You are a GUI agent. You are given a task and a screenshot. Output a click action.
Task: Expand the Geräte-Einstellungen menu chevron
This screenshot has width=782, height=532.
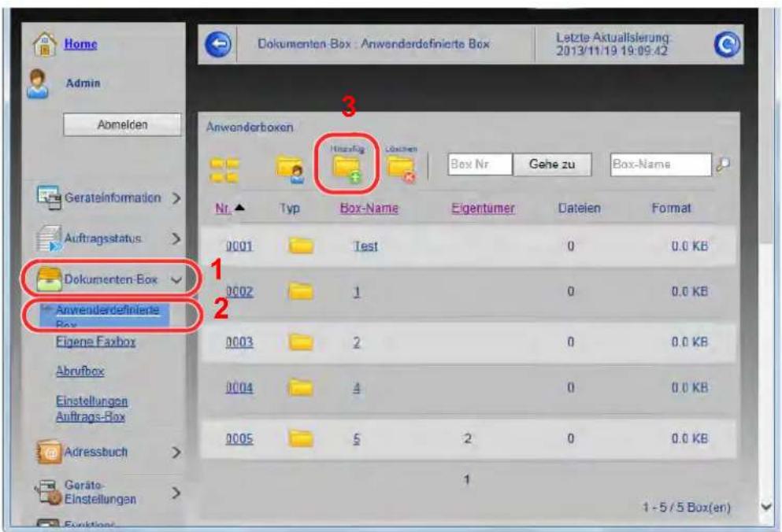tap(176, 493)
